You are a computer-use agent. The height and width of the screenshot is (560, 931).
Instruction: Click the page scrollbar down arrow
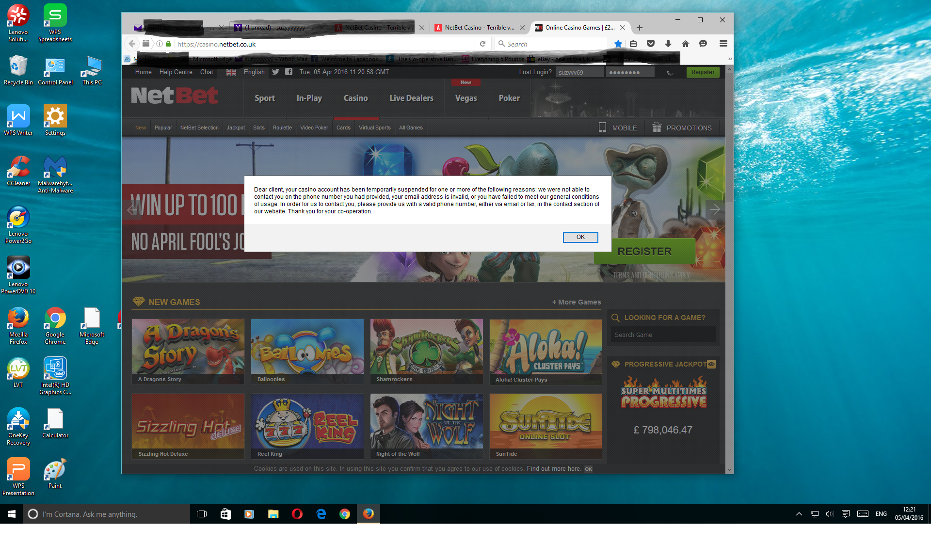pos(729,469)
